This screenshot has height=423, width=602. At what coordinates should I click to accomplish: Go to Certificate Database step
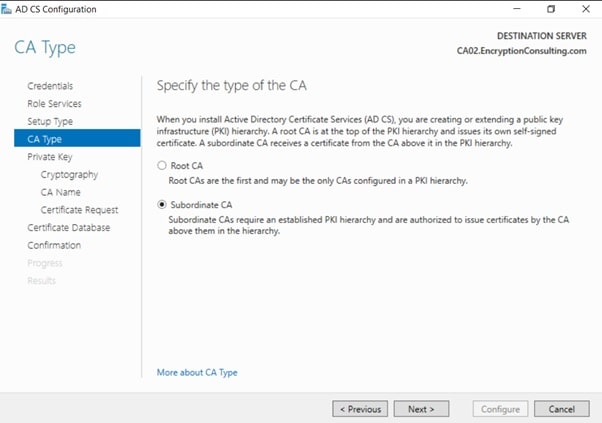(68, 228)
